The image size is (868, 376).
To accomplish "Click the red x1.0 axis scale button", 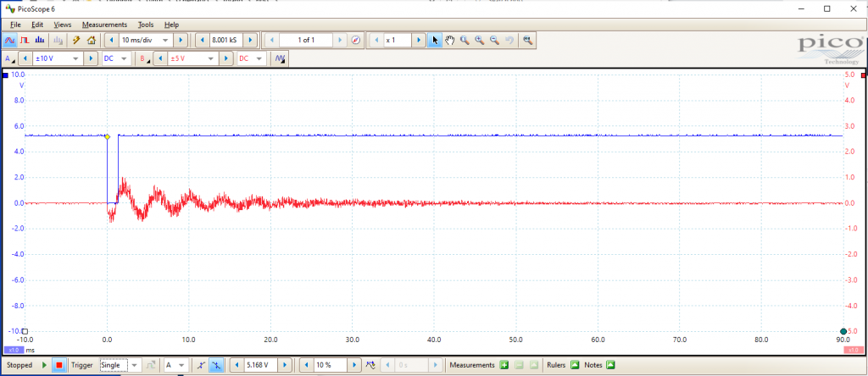I will pos(854,350).
